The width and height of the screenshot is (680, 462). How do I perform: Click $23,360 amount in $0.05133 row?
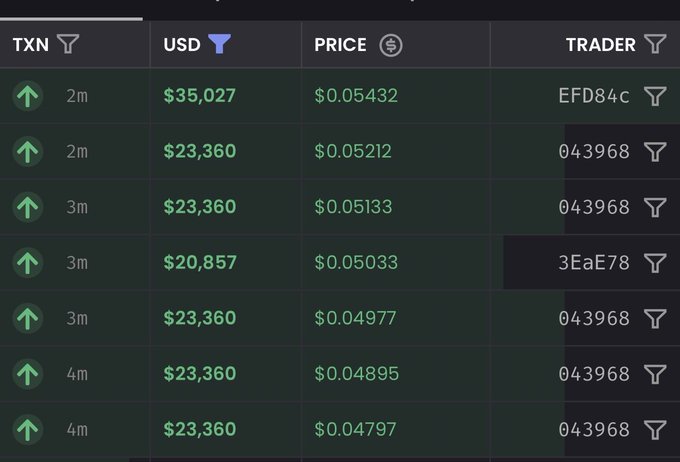coord(200,206)
